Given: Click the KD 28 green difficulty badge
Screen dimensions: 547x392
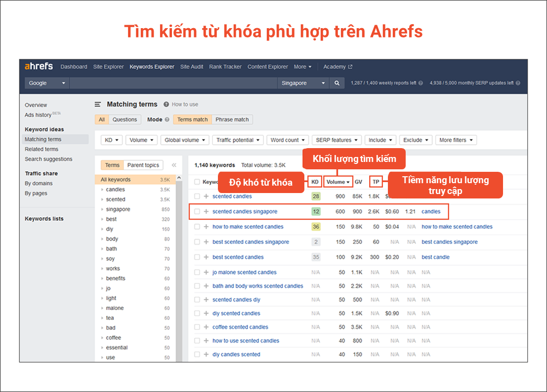Looking at the screenshot, I should pyautogui.click(x=316, y=196).
